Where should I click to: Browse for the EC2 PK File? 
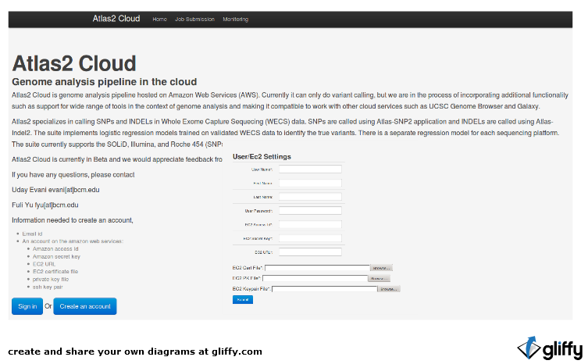(x=380, y=278)
